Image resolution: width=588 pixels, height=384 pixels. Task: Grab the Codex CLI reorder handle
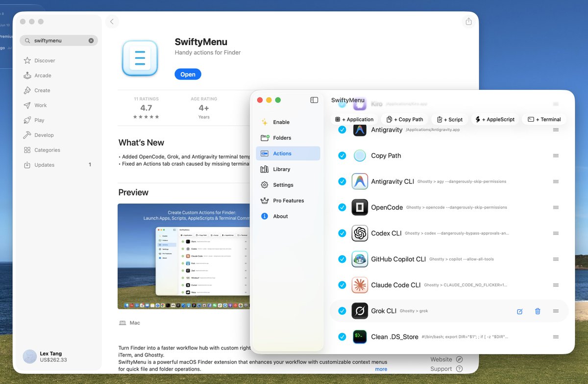click(556, 233)
